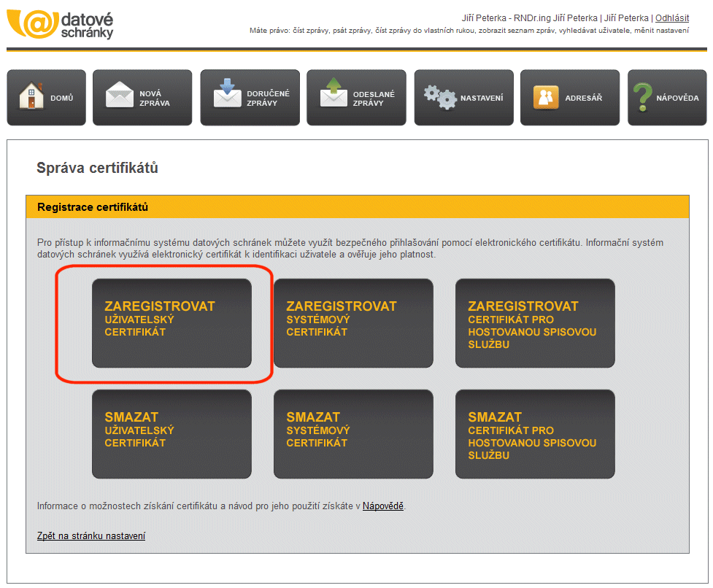Open the Nová zpráva menu label
Screen dimensions: 713x588
[x=155, y=98]
